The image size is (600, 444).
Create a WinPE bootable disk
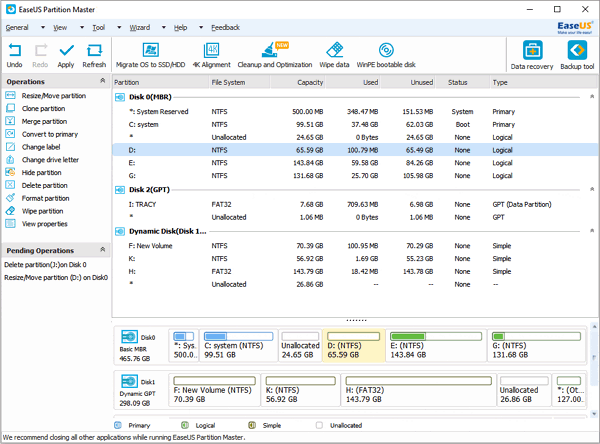[386, 55]
